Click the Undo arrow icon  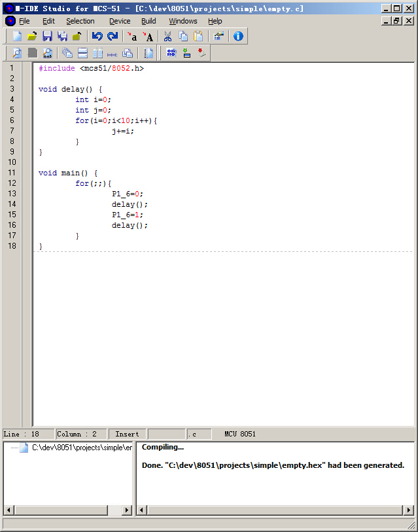pos(97,37)
